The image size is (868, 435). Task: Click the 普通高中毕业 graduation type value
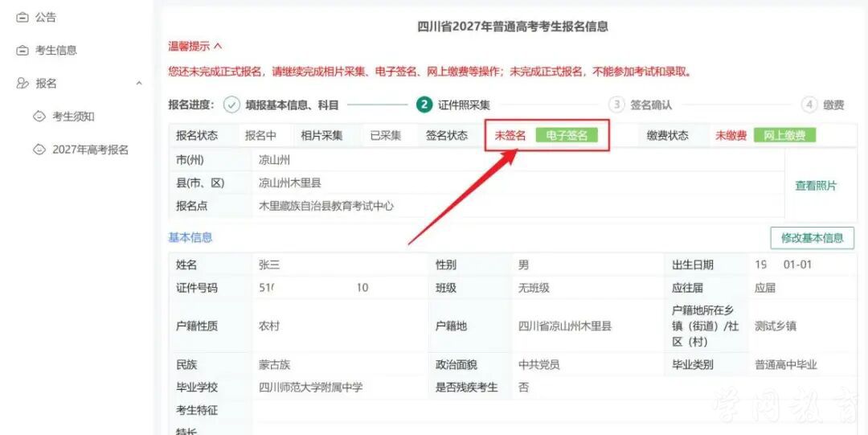tap(785, 365)
